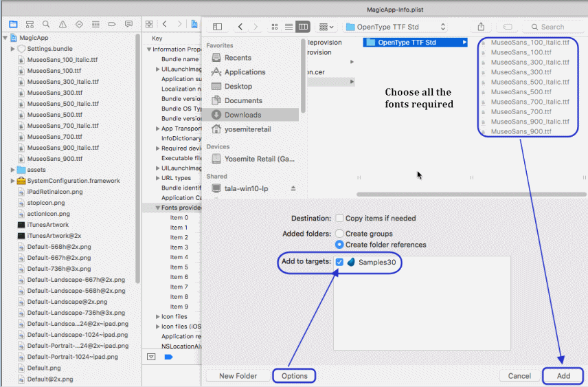
Task: Collapse the MagicApp project tree
Action: click(x=5, y=38)
